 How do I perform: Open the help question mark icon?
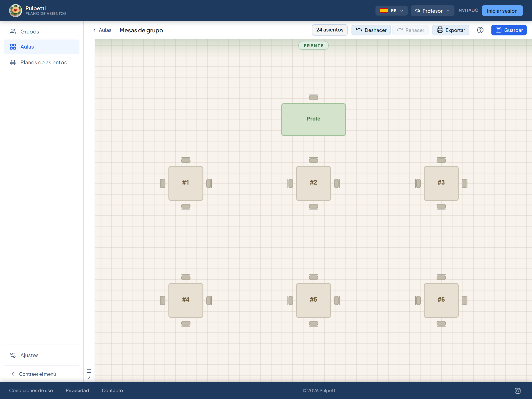[480, 30]
